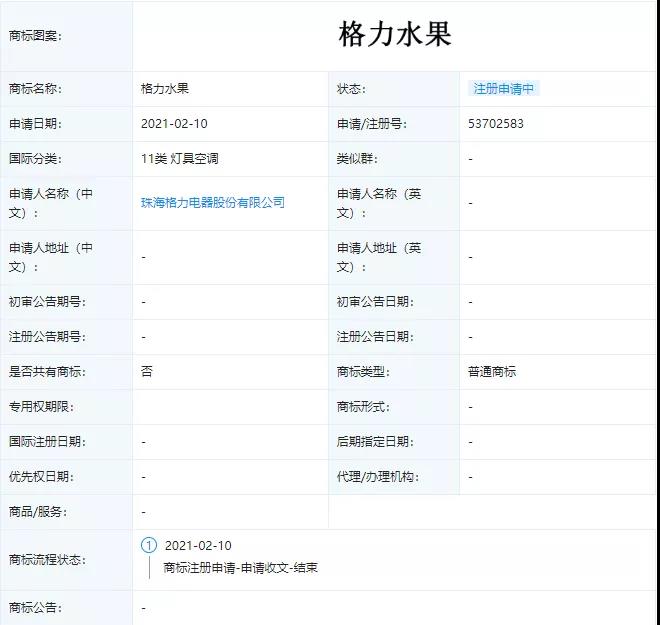Click the 商标名称 label
This screenshot has height=625, width=660.
click(x=35, y=89)
